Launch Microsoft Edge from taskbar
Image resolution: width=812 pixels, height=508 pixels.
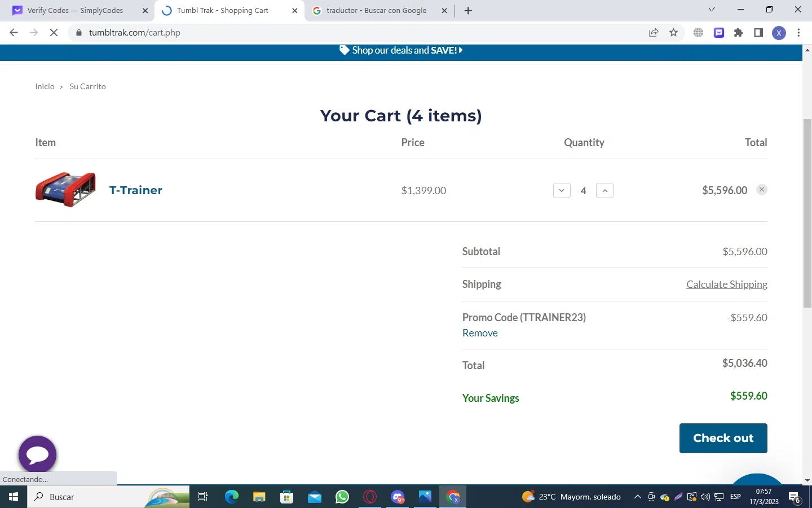[x=232, y=497]
